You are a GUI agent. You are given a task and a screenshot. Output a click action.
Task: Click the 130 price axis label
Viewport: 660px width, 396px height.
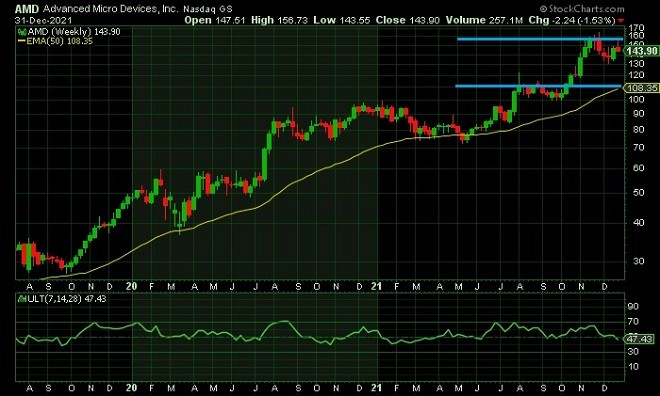point(636,64)
